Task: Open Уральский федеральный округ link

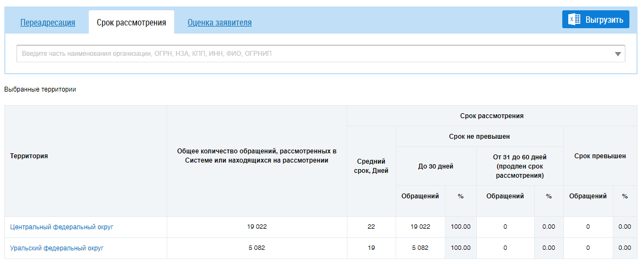Action: (x=57, y=248)
